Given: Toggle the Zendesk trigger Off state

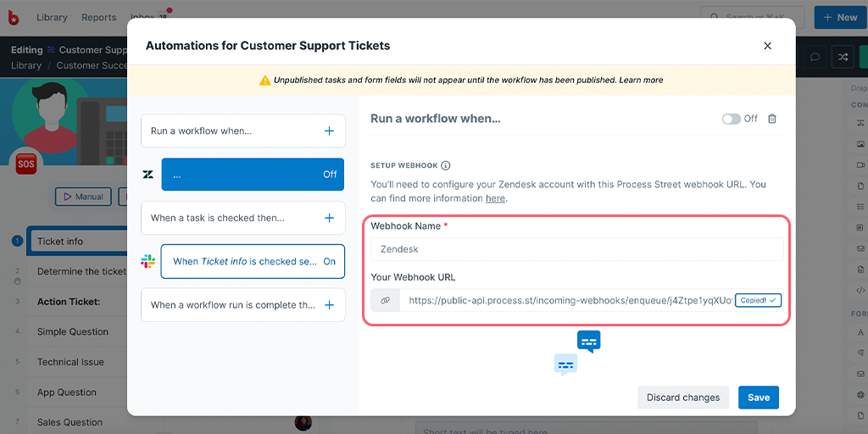Looking at the screenshot, I should 330,175.
